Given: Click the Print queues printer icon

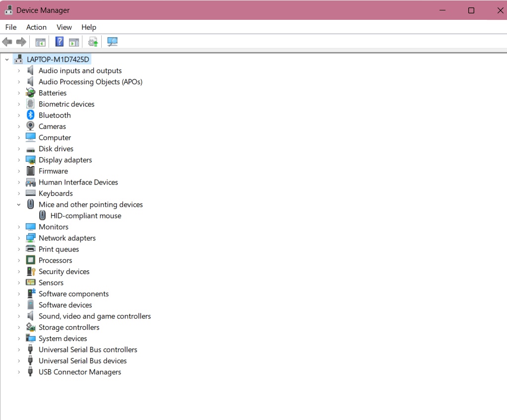Looking at the screenshot, I should [30, 249].
